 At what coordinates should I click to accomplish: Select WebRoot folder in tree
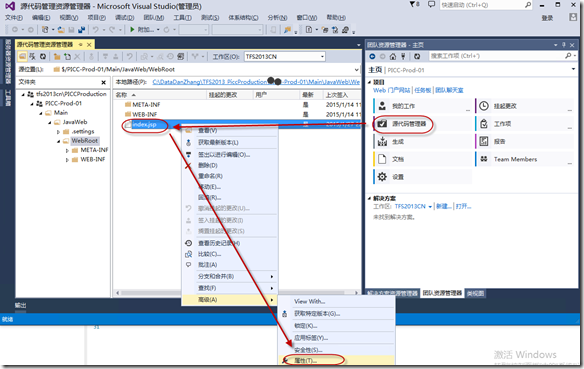click(x=85, y=140)
